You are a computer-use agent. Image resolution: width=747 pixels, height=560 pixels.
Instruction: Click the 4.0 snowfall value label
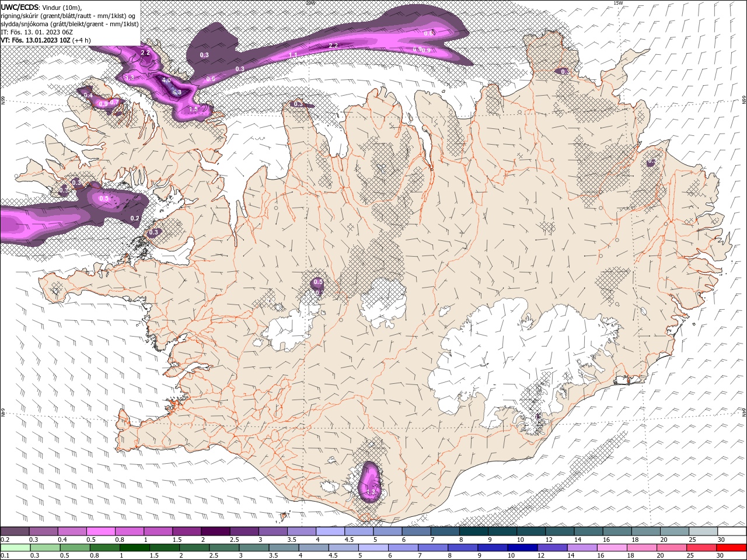tap(166, 80)
